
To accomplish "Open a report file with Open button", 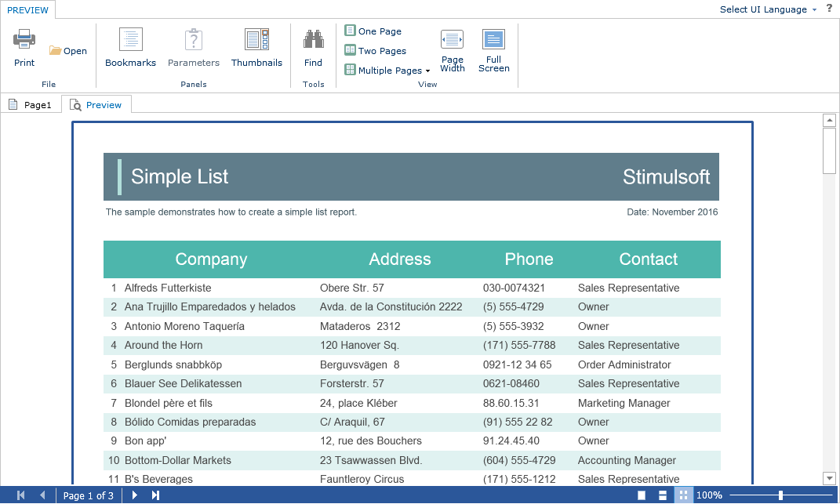I will tap(68, 51).
